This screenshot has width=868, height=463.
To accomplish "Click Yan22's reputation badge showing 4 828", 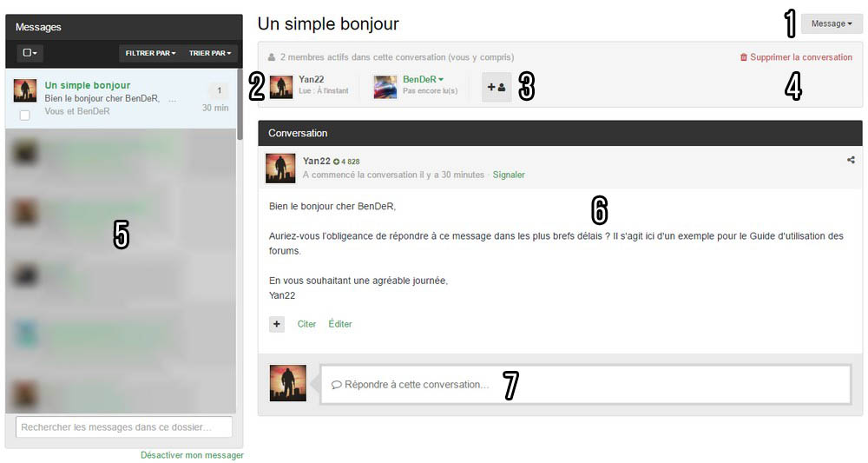I will pos(346,162).
